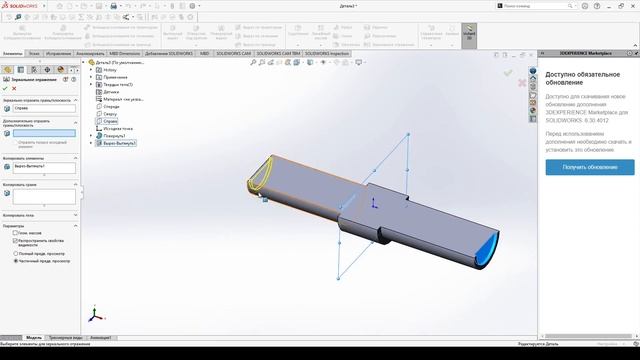Open the Design Library icon in task pane

pyautogui.click(x=533, y=87)
